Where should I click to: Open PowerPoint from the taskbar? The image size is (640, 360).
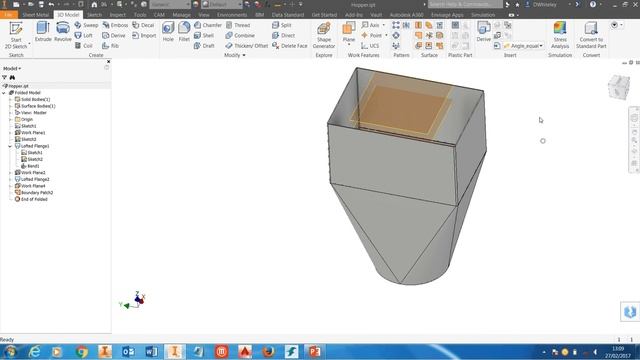[314, 351]
